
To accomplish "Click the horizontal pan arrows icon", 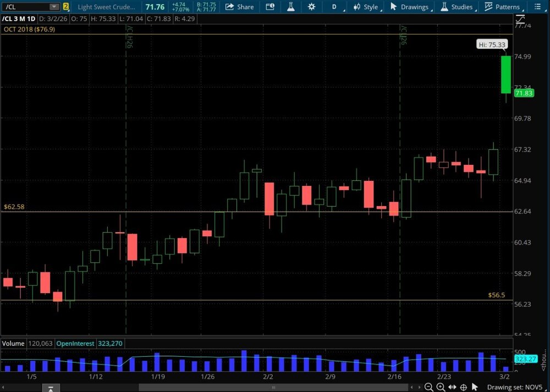I will (453, 388).
